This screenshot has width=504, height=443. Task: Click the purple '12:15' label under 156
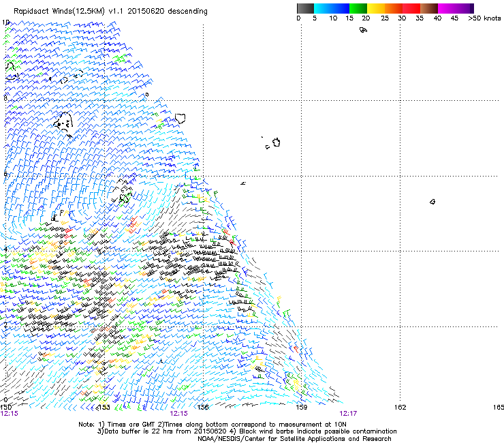178,414
